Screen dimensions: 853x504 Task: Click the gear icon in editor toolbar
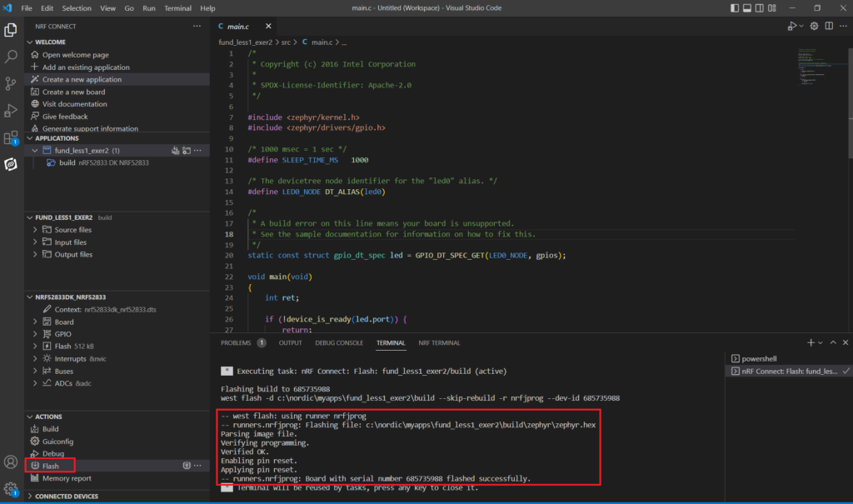(814, 26)
